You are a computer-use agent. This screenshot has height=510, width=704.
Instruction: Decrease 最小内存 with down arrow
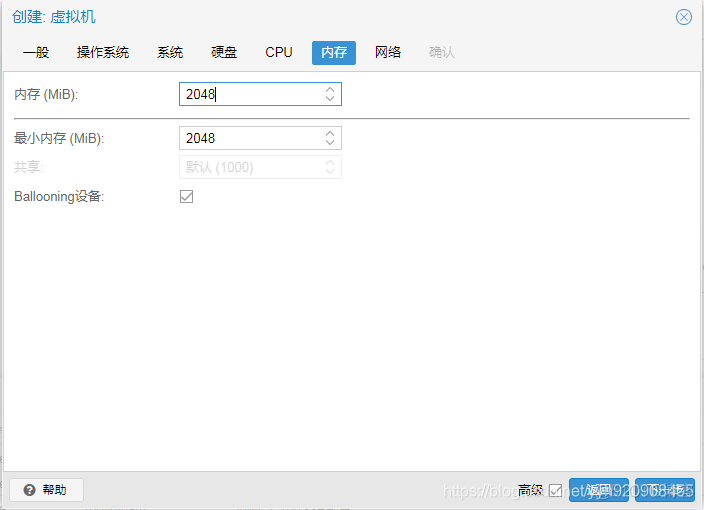click(330, 143)
